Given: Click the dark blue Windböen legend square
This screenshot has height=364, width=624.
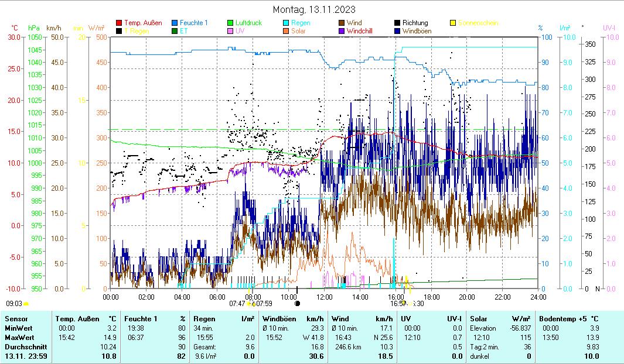Looking at the screenshot, I should coord(397,31).
